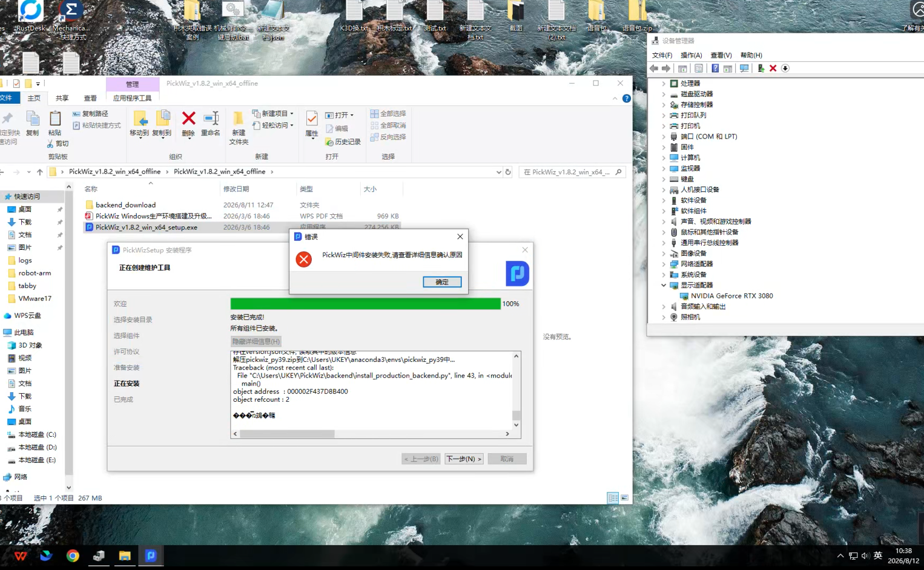Click File Explorer taskbar icon
The image size is (924, 570).
[x=125, y=555]
